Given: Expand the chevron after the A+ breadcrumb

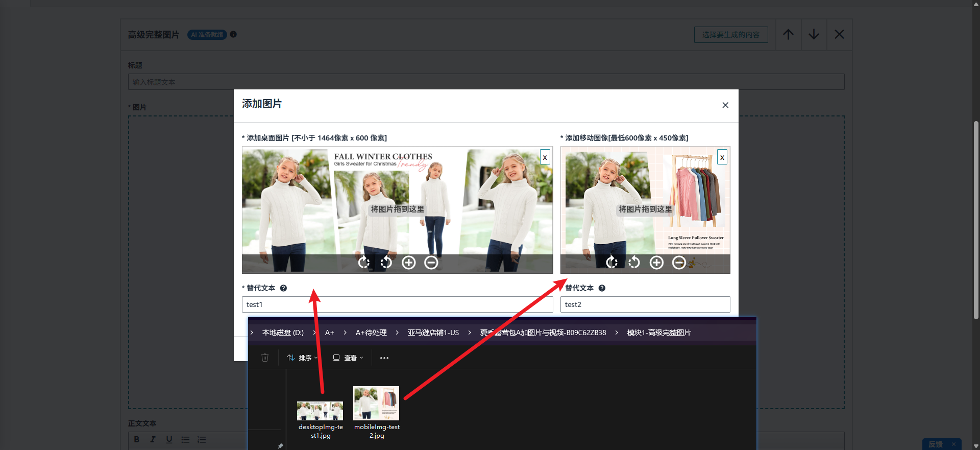Looking at the screenshot, I should (x=345, y=333).
